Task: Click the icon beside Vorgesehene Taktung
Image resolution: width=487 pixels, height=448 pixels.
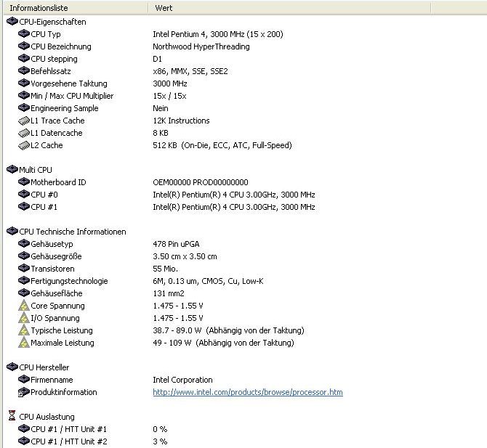Action: [x=23, y=84]
